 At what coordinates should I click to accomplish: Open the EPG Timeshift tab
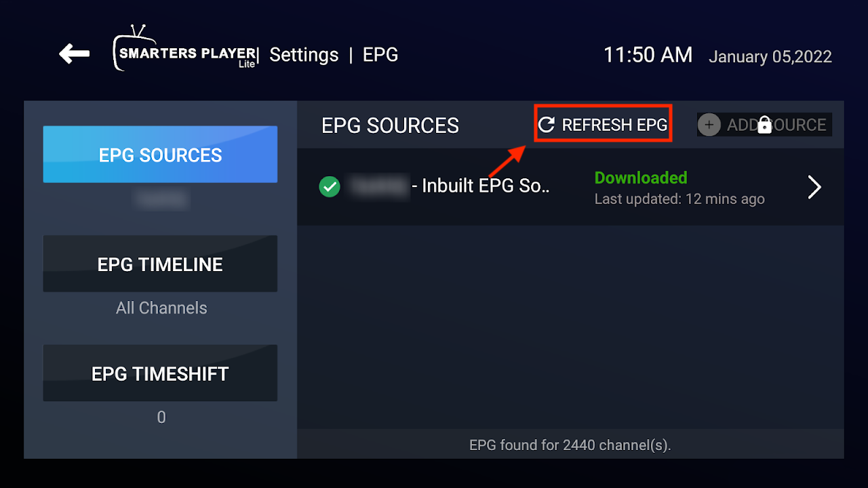point(160,373)
